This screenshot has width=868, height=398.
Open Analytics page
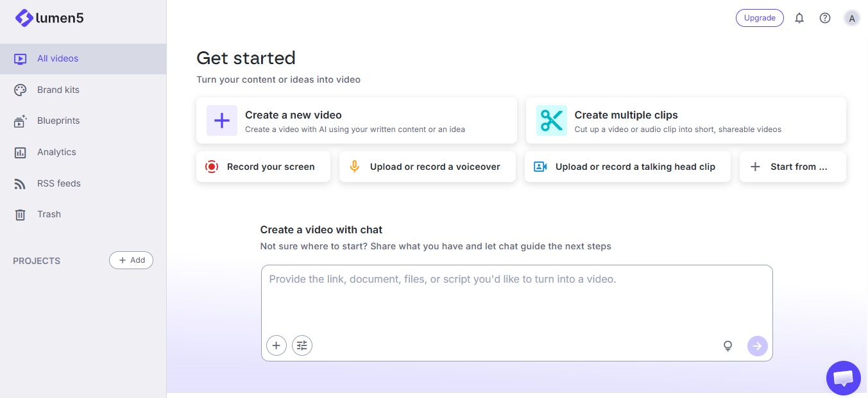83,152
